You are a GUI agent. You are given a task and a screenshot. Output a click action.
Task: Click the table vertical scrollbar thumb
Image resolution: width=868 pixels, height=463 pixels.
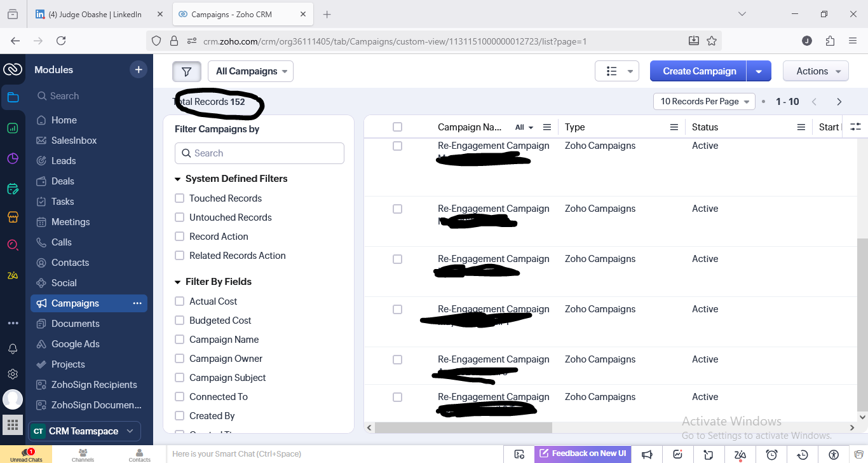click(862, 324)
